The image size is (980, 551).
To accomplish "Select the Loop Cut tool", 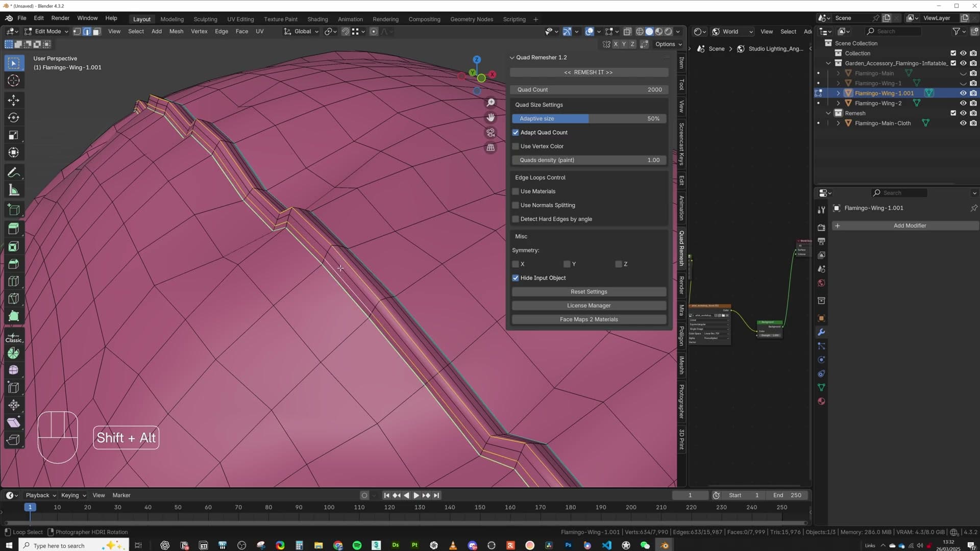I will (x=14, y=282).
